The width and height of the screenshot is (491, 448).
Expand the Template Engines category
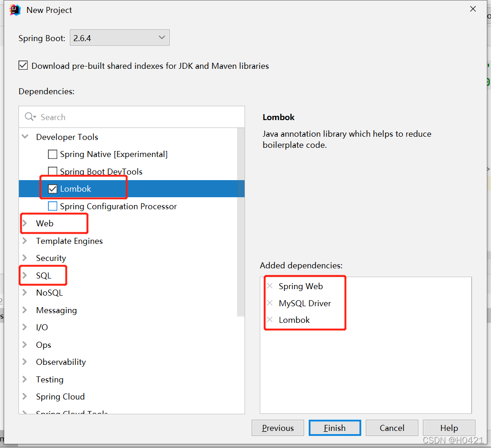[25, 241]
